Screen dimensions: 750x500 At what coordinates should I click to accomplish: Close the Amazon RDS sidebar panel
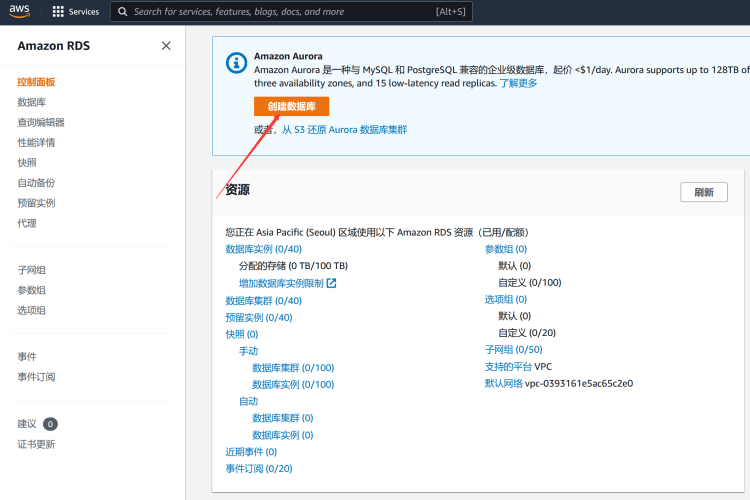[166, 45]
